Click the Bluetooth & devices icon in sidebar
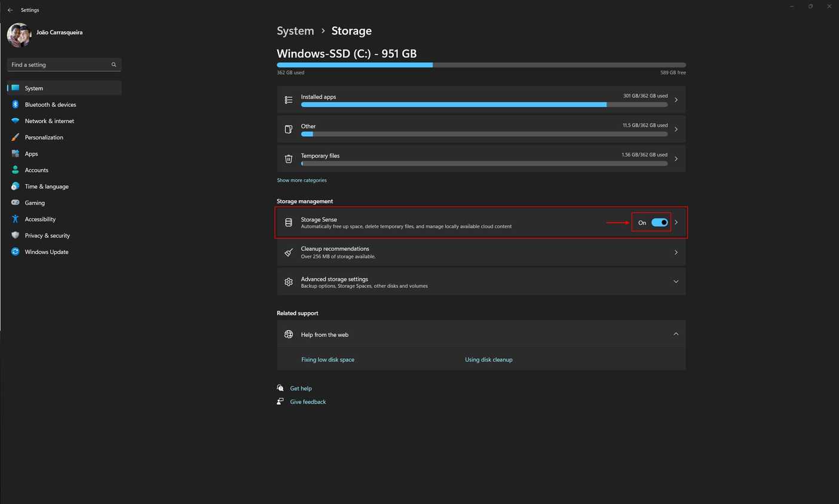Image resolution: width=839 pixels, height=504 pixels. tap(16, 105)
